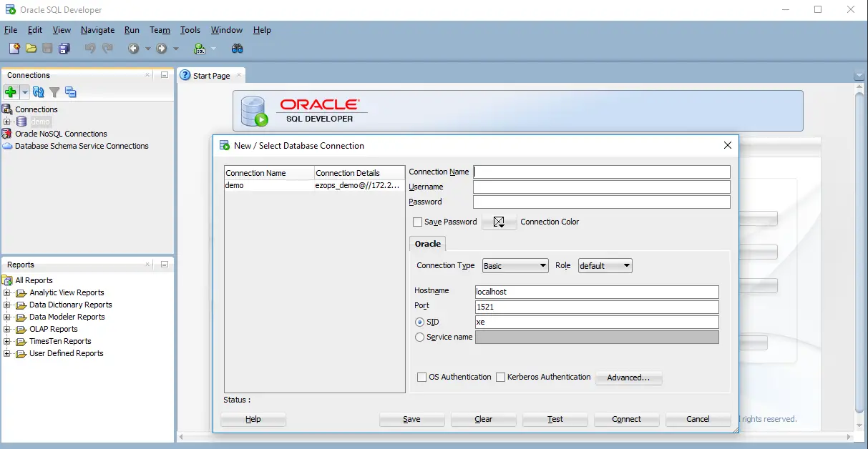Click the Oracle SQL Developer banner database icon

(254, 111)
